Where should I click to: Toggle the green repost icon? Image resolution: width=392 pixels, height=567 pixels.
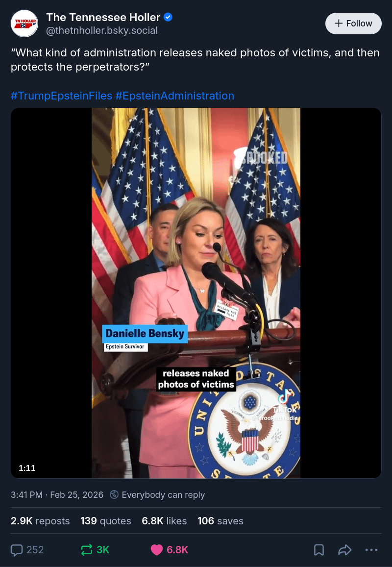pyautogui.click(x=87, y=550)
